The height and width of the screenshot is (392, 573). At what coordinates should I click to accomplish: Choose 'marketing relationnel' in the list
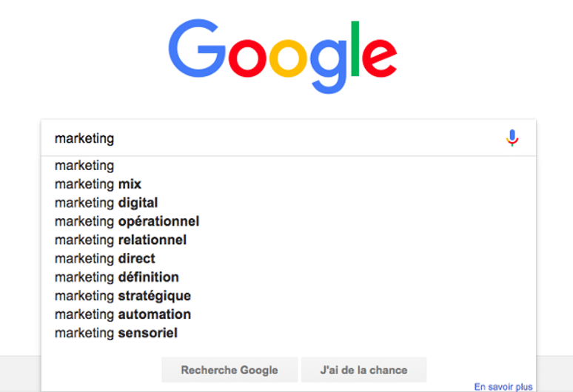[121, 240]
